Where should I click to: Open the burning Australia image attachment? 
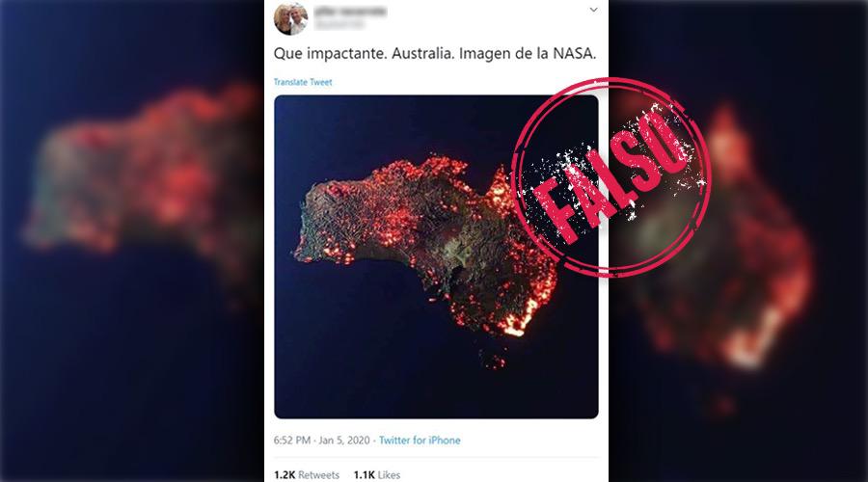436,256
